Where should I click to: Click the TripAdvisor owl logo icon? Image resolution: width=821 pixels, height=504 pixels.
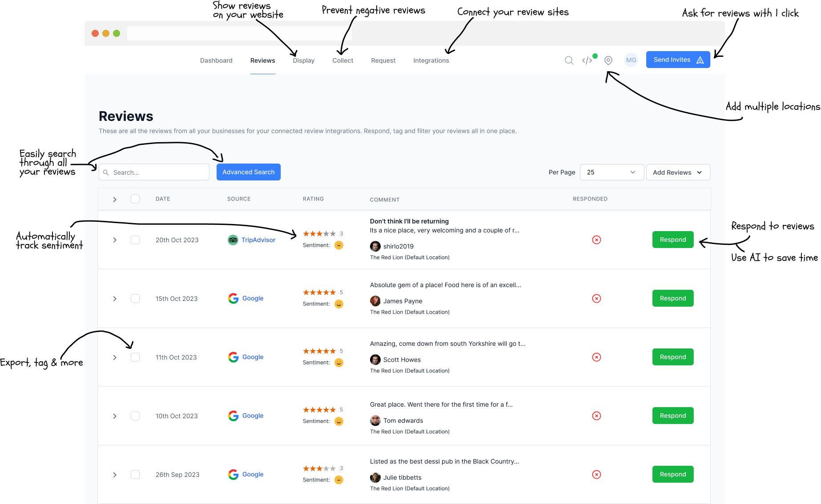point(233,240)
